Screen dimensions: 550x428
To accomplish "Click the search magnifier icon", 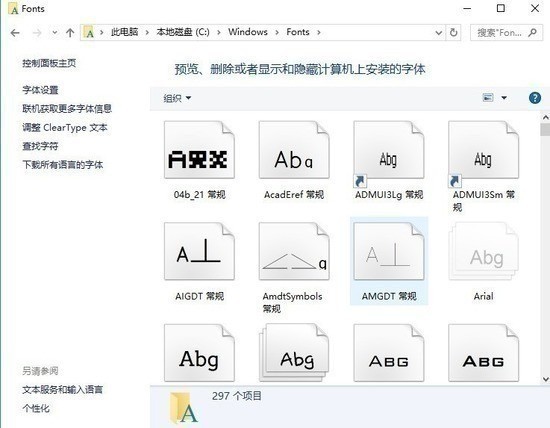I will [x=532, y=33].
